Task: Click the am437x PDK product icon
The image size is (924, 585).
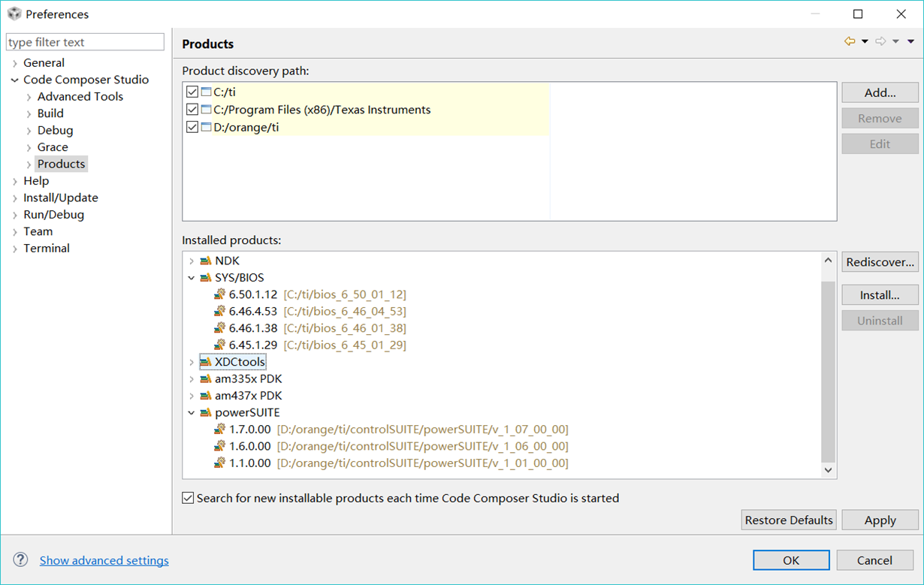Action: click(x=206, y=396)
